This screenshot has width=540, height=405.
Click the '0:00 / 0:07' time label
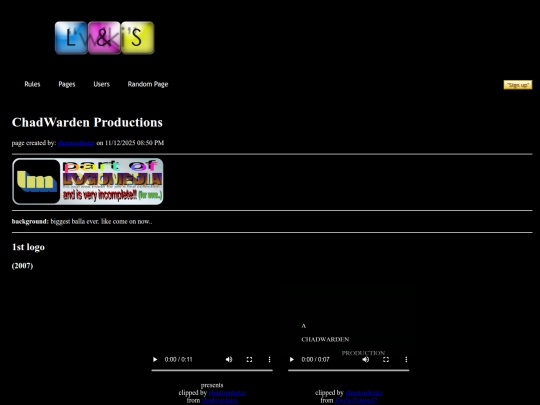click(x=315, y=360)
